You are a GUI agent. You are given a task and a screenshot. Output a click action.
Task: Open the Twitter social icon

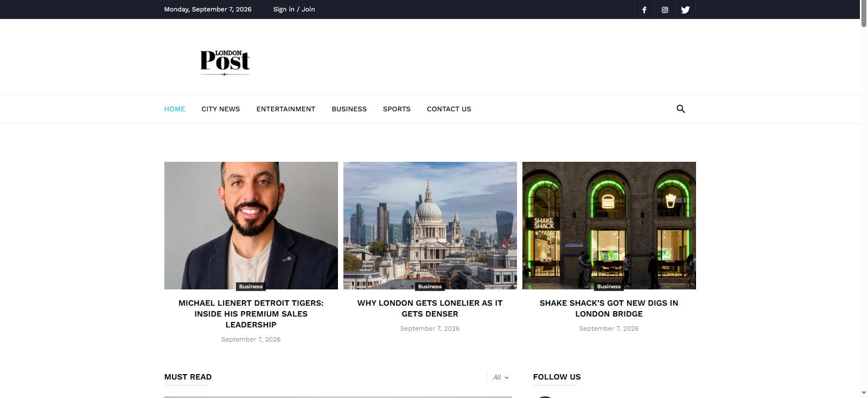click(x=686, y=10)
